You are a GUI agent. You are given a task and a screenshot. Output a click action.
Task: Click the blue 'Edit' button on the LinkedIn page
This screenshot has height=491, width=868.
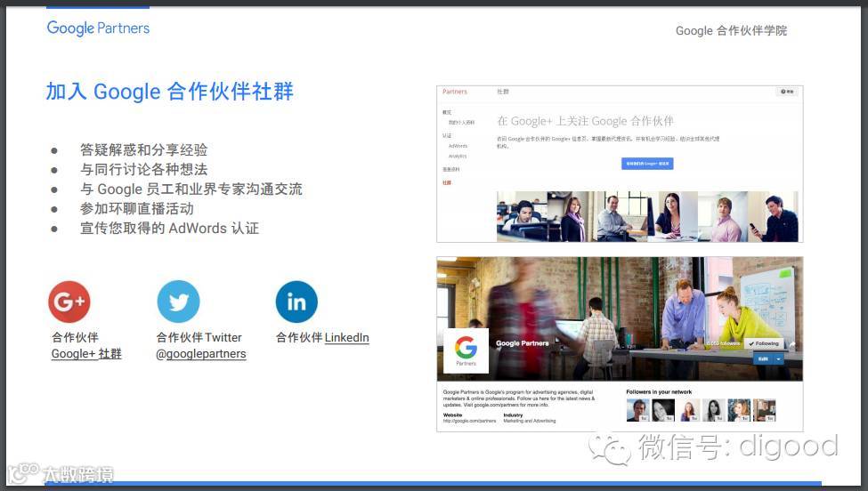coord(763,358)
